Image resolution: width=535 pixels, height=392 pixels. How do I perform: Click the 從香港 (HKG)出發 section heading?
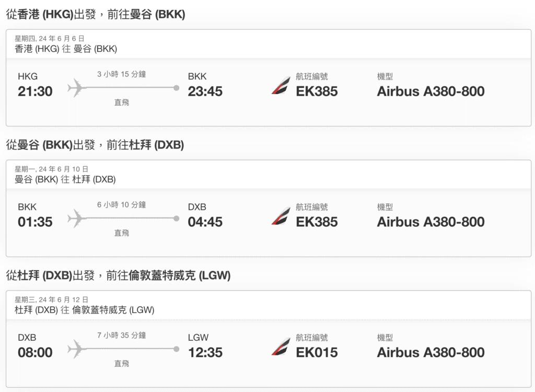pos(96,14)
